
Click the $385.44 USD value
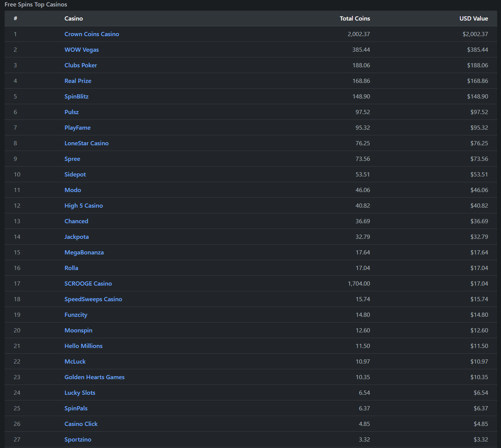pyautogui.click(x=477, y=49)
